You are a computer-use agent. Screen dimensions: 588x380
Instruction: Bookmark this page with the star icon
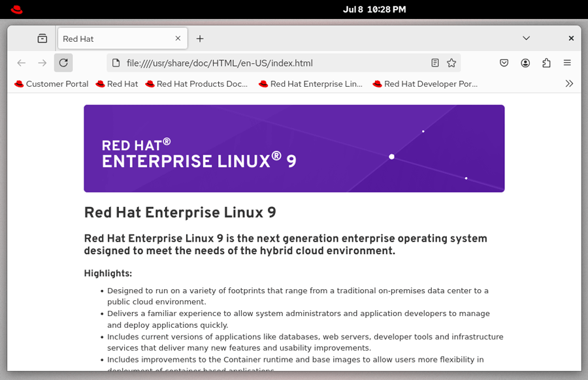pyautogui.click(x=451, y=63)
